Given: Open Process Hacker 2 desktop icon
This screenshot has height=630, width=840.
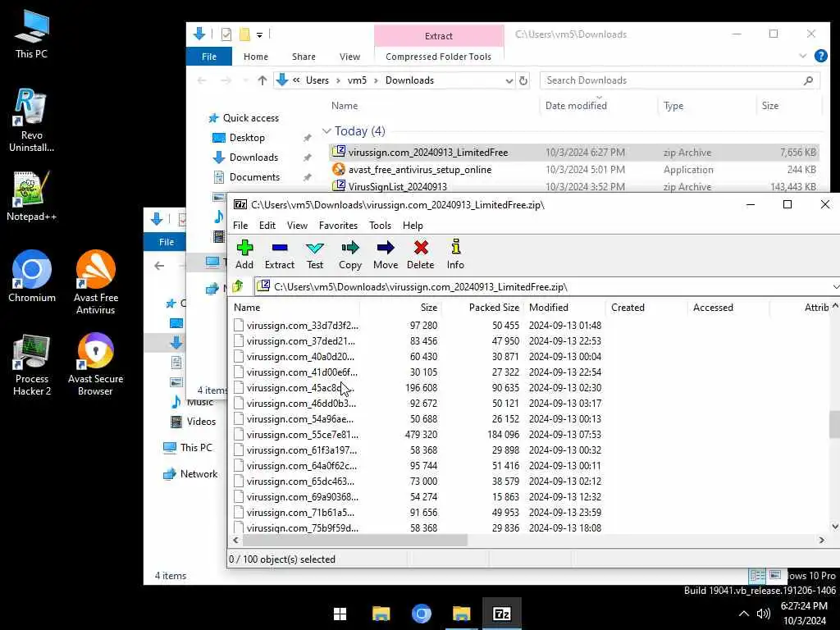Looking at the screenshot, I should (32, 364).
